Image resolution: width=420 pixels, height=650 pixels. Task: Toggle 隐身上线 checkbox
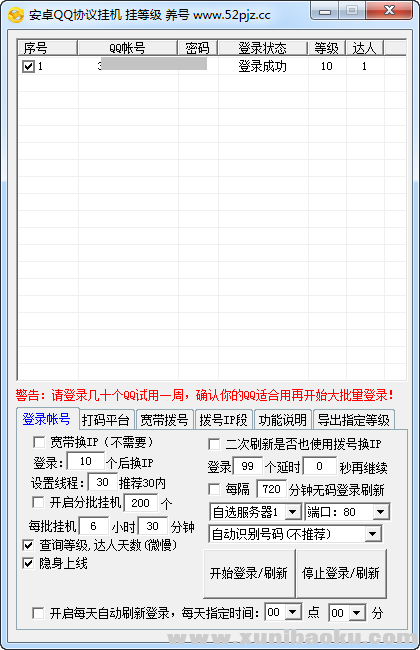click(x=28, y=563)
